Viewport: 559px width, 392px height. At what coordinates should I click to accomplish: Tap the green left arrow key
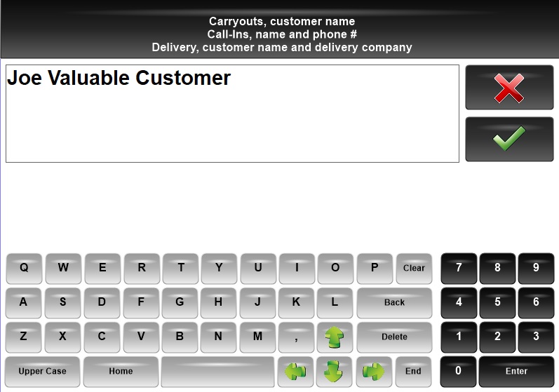295,372
